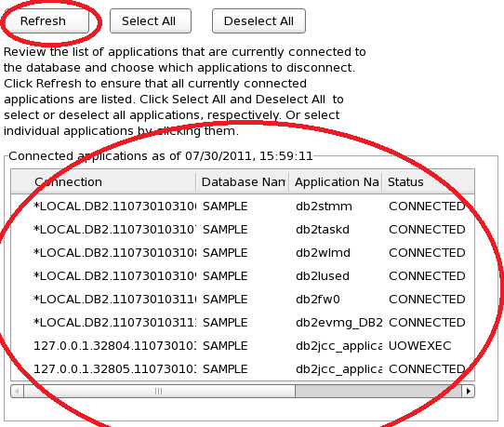
Task: Click SAMPLE database in the db2taskd row
Action: pos(225,229)
